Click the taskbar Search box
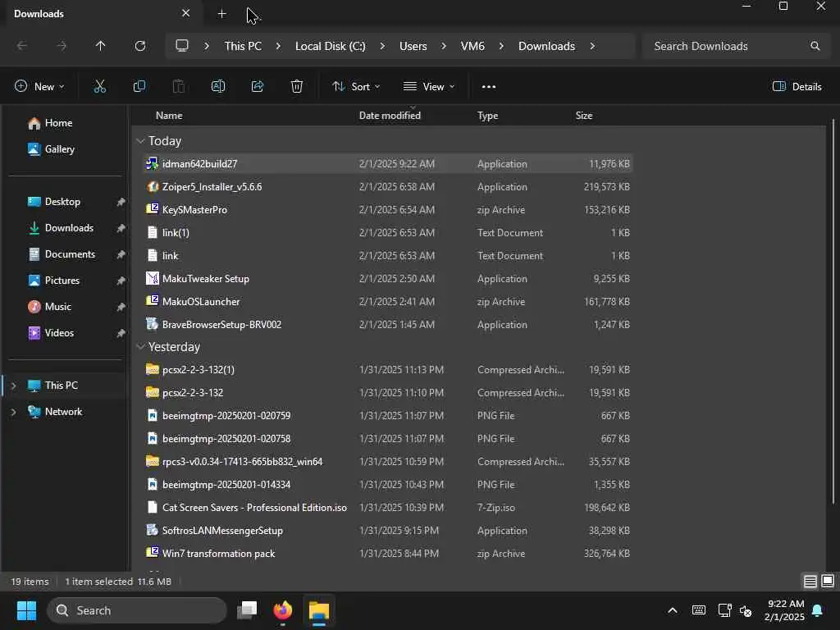 [x=137, y=610]
